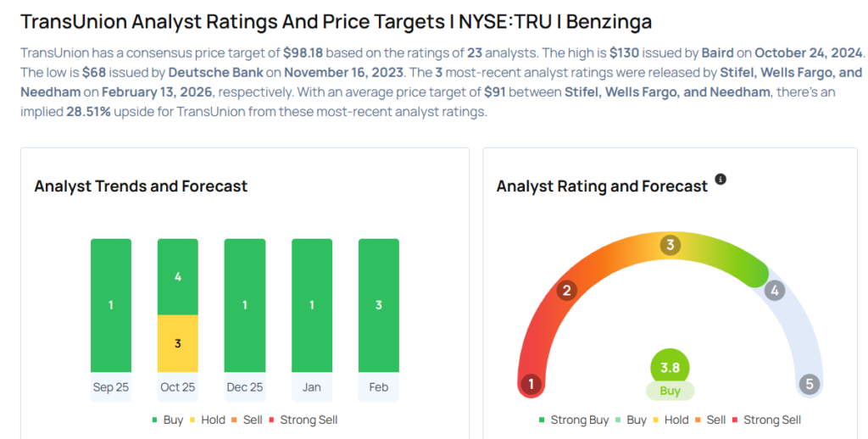Select the green Buy segment for Oct 25

pos(178,276)
